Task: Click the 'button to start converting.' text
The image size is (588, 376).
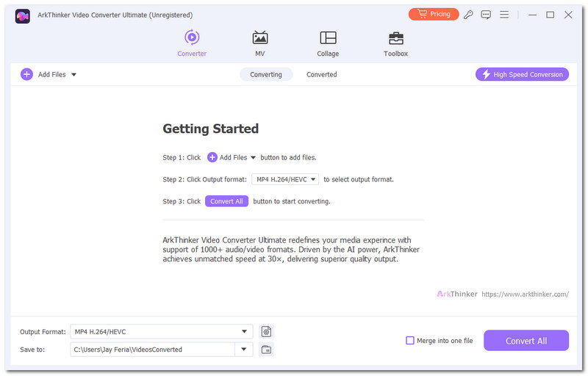Action: pyautogui.click(x=292, y=201)
